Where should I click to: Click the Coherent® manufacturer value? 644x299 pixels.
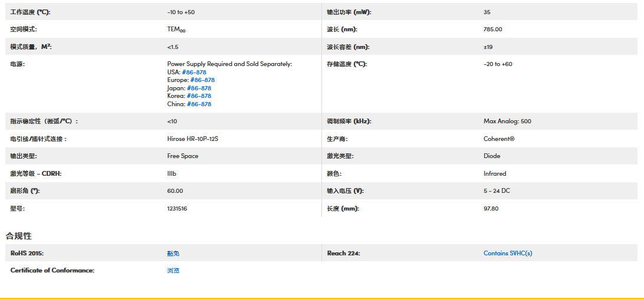pos(498,139)
